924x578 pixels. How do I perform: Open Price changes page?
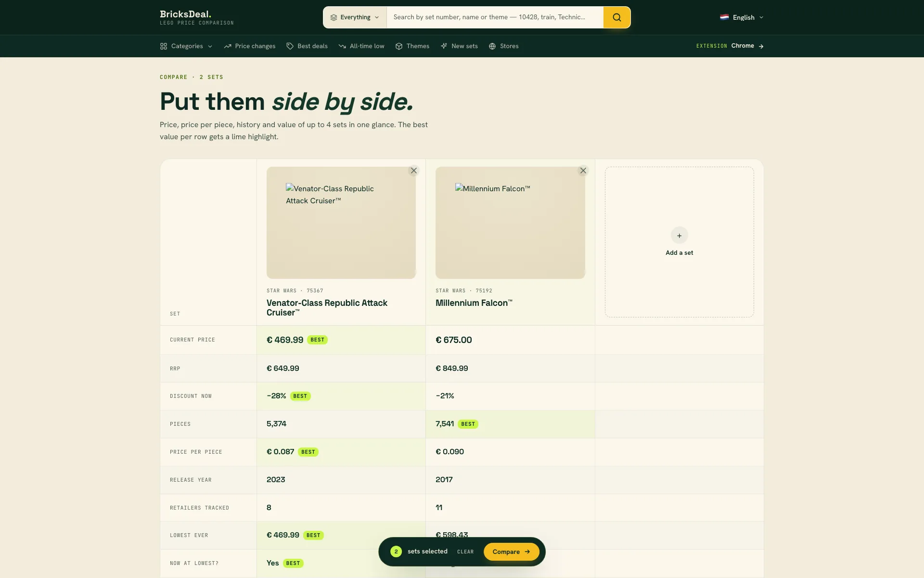pos(250,46)
